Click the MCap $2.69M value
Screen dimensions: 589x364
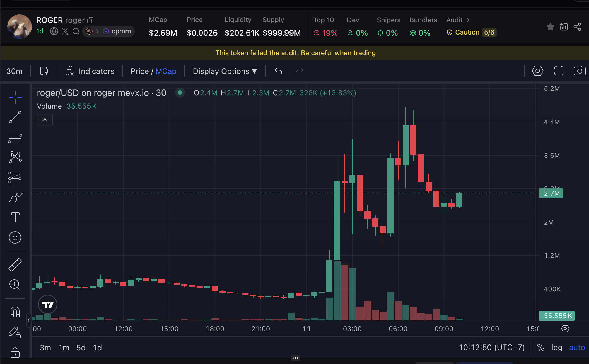coord(163,33)
